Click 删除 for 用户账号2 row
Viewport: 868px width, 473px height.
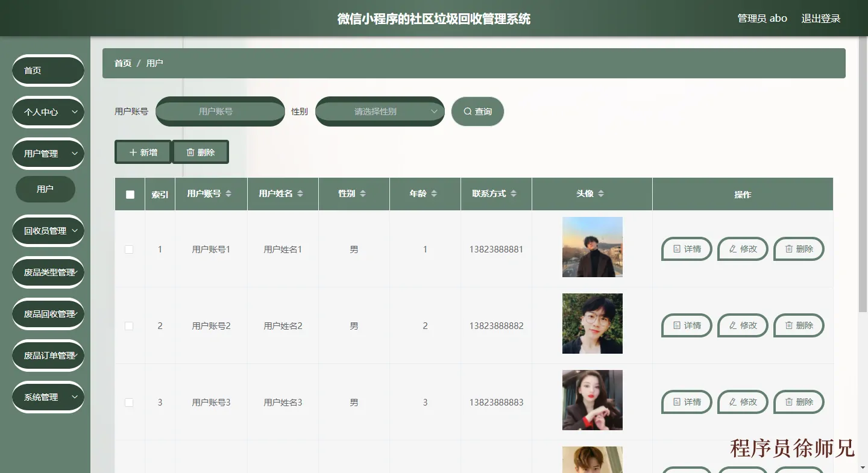coord(799,325)
